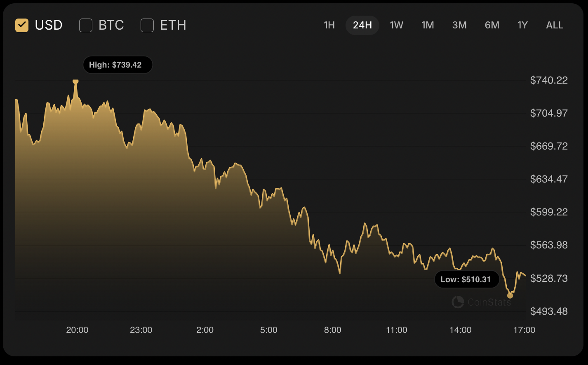Switch chart to 1W range

click(396, 25)
